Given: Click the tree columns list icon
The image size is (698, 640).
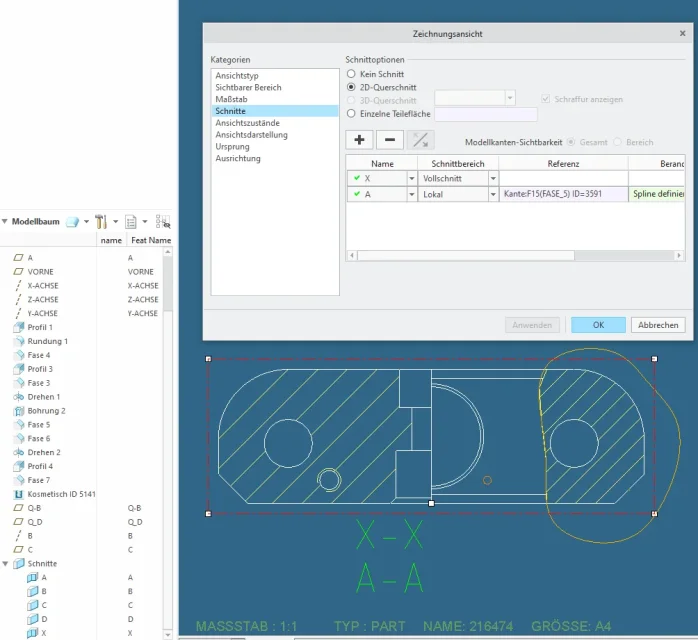Looking at the screenshot, I should click(131, 222).
